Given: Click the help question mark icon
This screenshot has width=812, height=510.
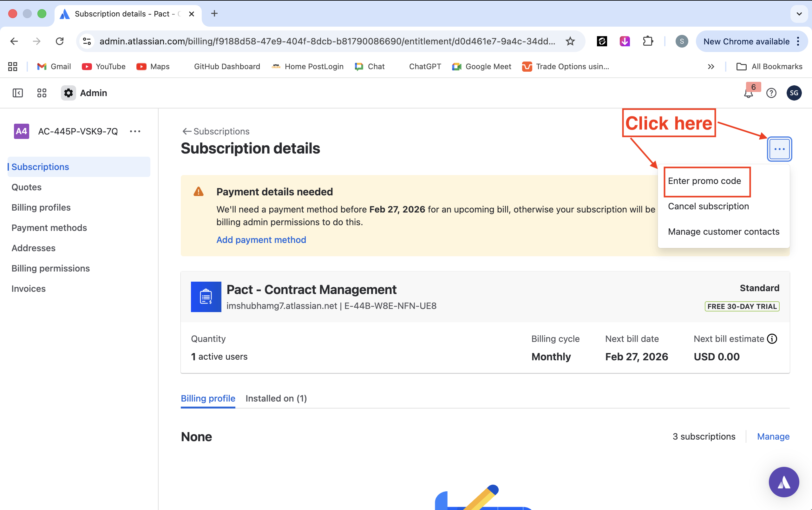Looking at the screenshot, I should click(771, 93).
